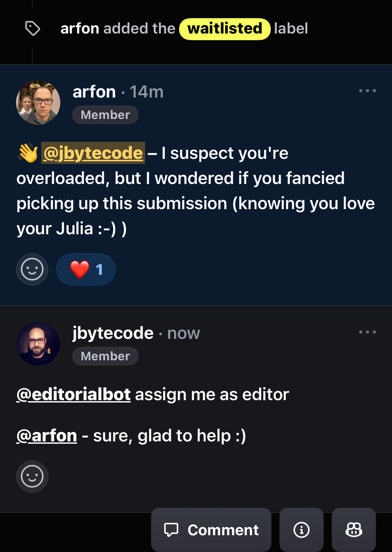Click the @arfon mention link

coord(47,436)
